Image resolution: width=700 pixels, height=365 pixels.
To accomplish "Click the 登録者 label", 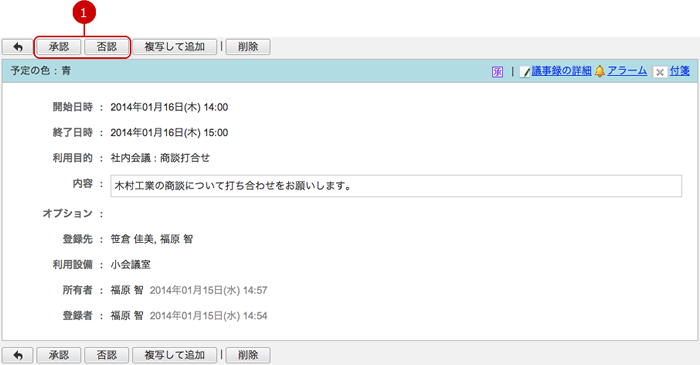I will point(78,315).
